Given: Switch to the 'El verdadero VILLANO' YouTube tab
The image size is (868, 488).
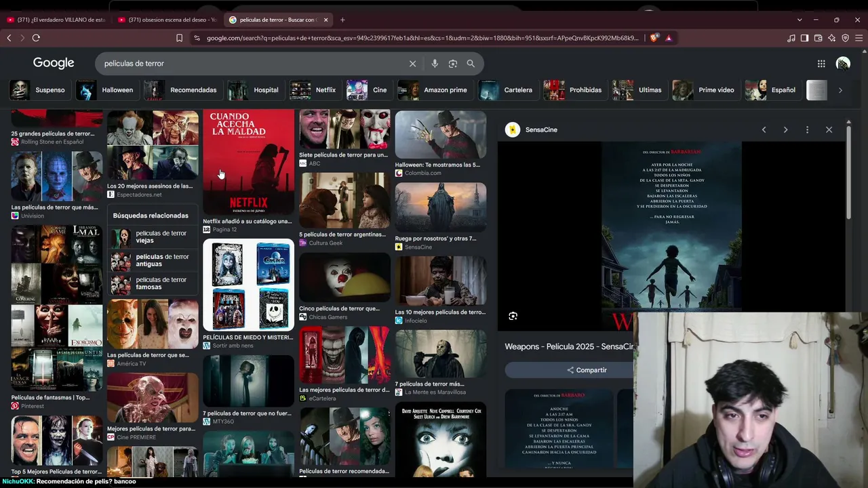Looking at the screenshot, I should 56,20.
